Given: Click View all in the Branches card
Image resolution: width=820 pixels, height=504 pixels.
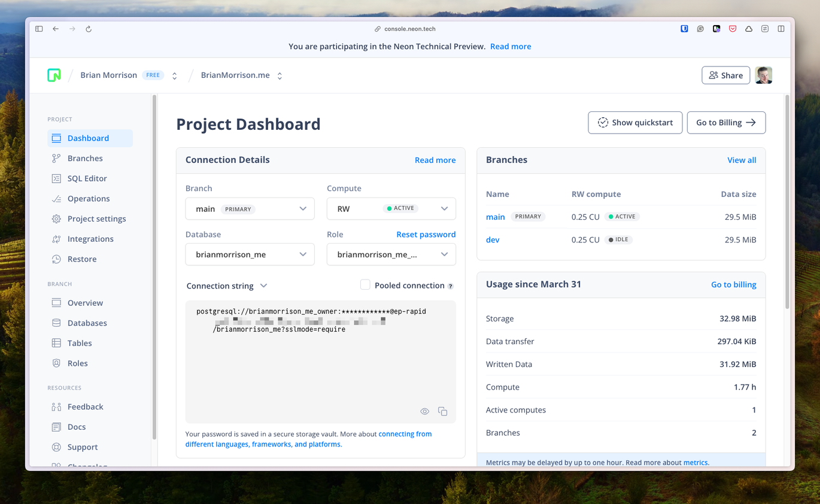Looking at the screenshot, I should 742,160.
